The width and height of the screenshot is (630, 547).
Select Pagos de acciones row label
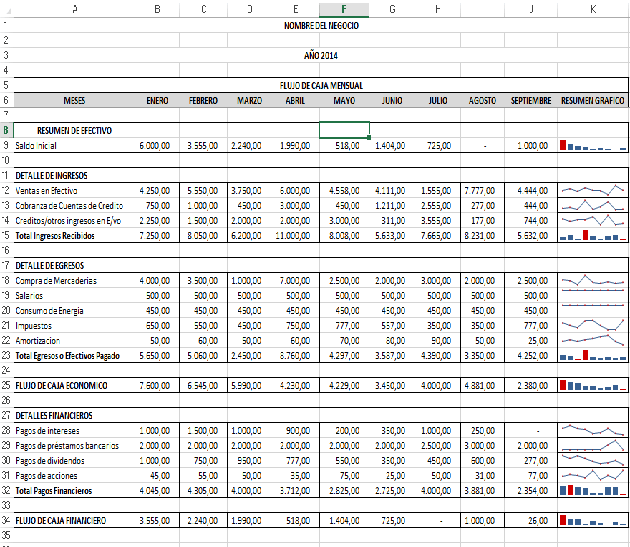[x=46, y=475]
